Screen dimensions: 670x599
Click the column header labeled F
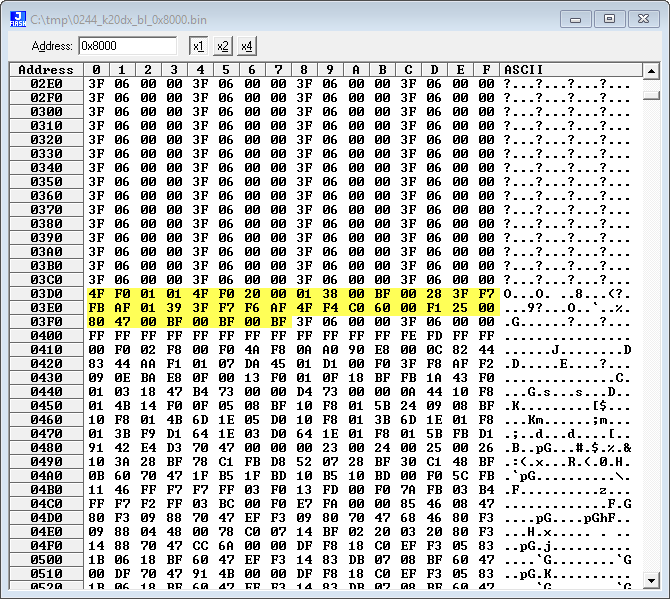tap(487, 69)
